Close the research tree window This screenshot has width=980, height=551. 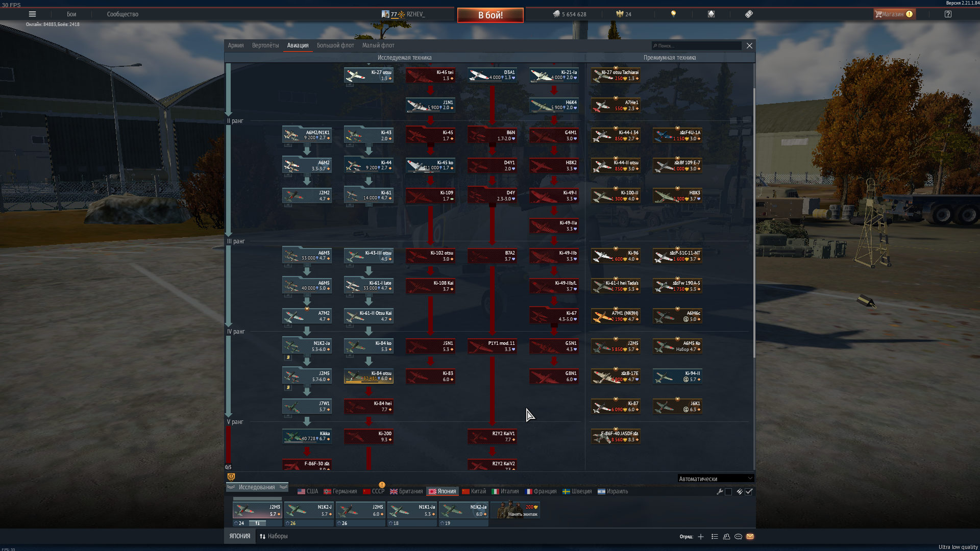coord(749,46)
